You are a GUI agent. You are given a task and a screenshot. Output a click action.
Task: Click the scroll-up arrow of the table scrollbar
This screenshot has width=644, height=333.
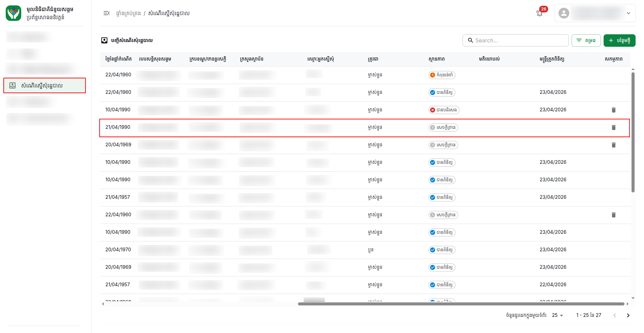[x=633, y=69]
